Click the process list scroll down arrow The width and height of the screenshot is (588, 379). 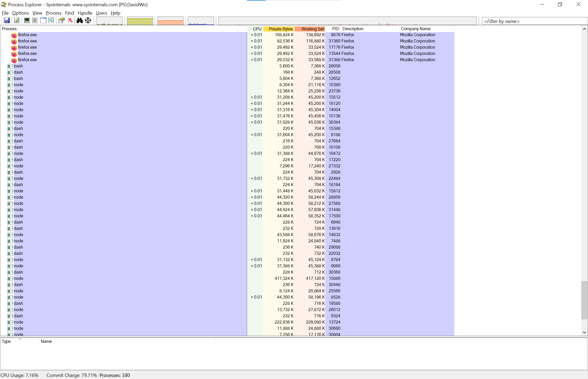584,332
